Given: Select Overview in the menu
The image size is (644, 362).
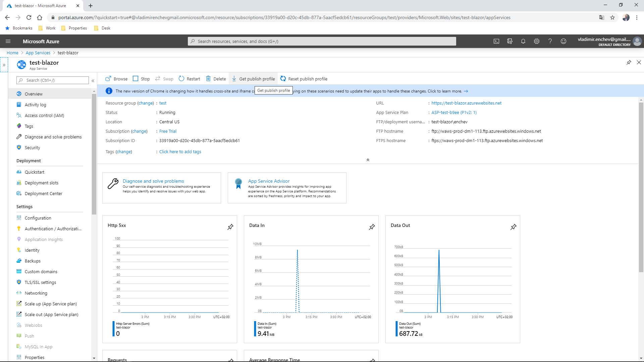Looking at the screenshot, I should (x=50, y=94).
